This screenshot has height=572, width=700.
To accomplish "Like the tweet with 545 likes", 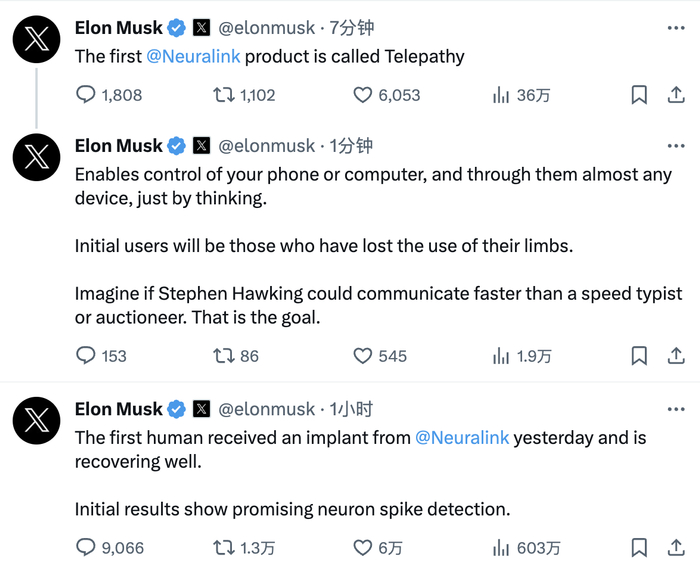I will pyautogui.click(x=363, y=355).
